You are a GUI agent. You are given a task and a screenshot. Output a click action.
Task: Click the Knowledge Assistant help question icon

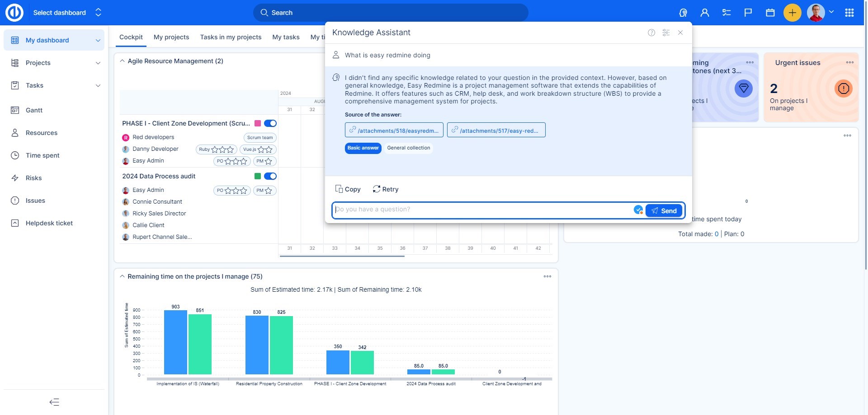point(651,33)
